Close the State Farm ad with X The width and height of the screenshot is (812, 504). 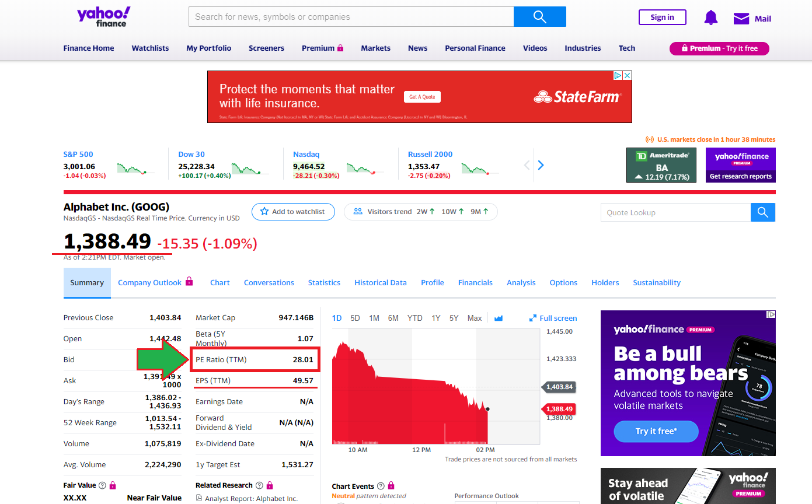pyautogui.click(x=627, y=76)
